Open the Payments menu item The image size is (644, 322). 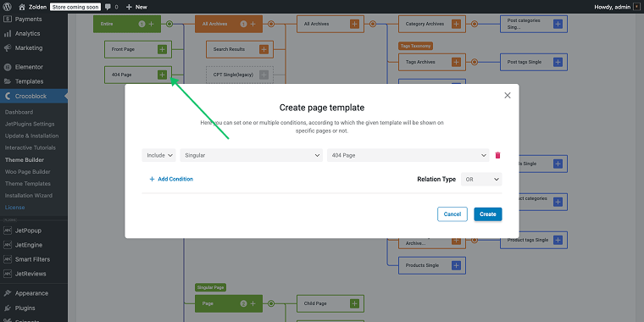pyautogui.click(x=34, y=19)
